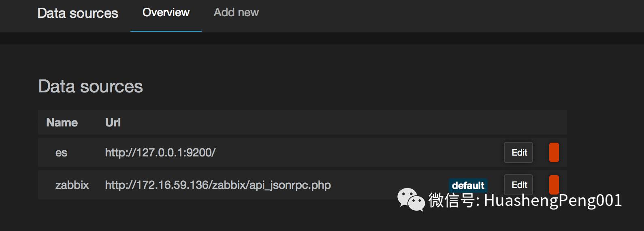This screenshot has height=231, width=644.
Task: Click the Name column header
Action: [62, 122]
